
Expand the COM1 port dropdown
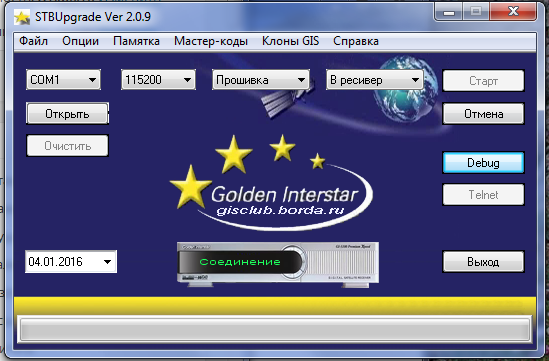[63, 80]
